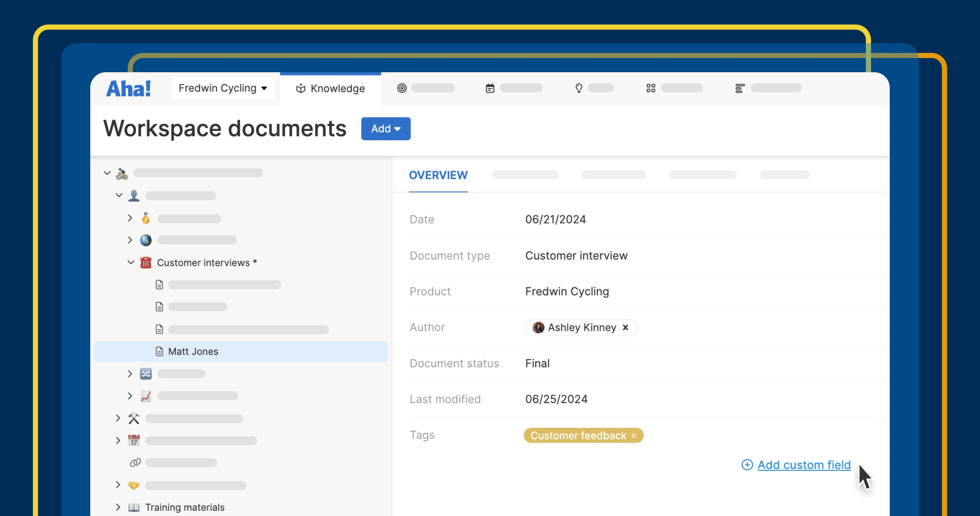Open the Fredwin Cycling workspace dropdown
Screen dimensions: 980x516
click(223, 88)
